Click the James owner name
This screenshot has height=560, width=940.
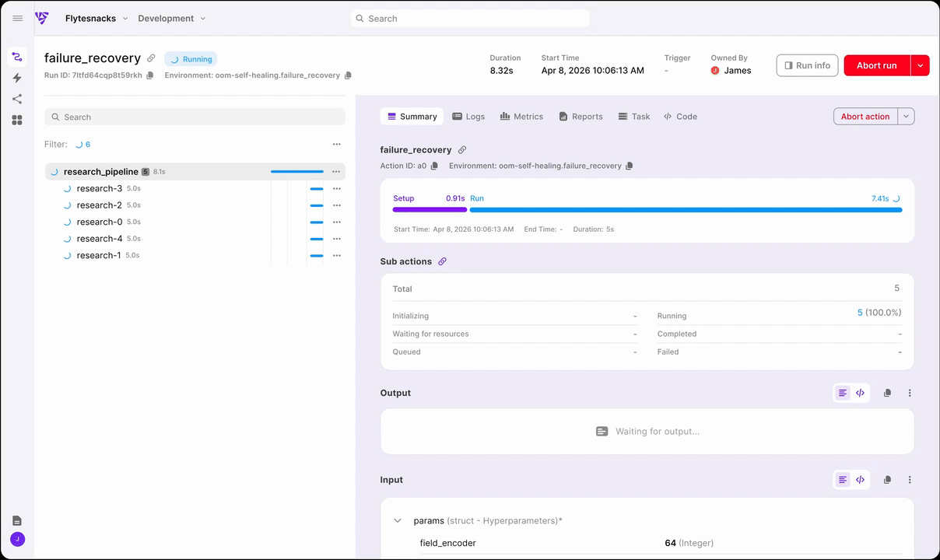pos(738,71)
